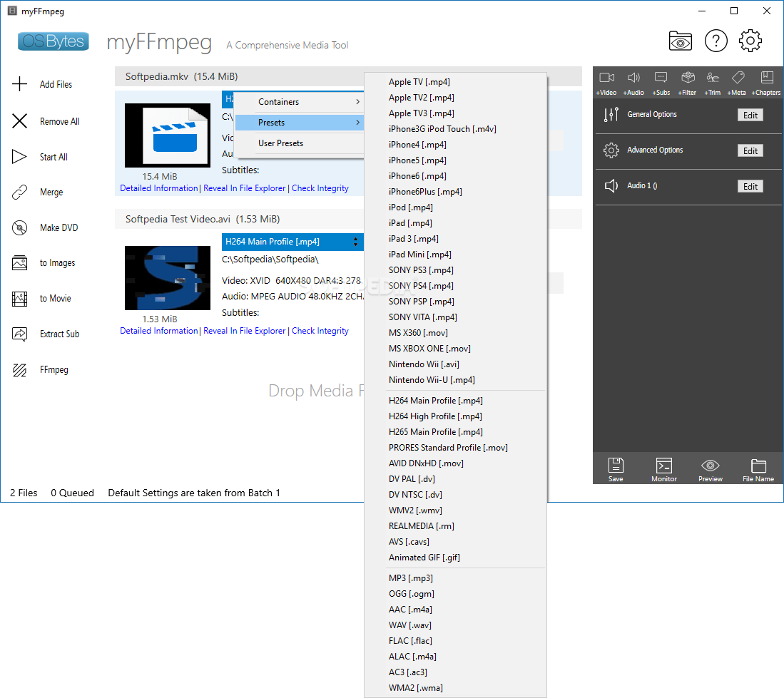784x698 pixels.
Task: Open Detailed Information for Softpedia Test Video.avi
Action: click(x=159, y=331)
